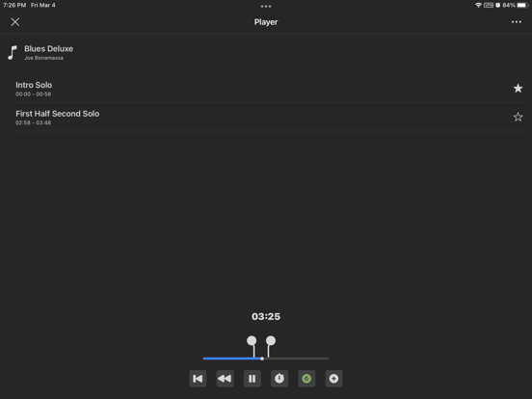Open the speed timer control
The height and width of the screenshot is (399, 532).
click(x=279, y=379)
